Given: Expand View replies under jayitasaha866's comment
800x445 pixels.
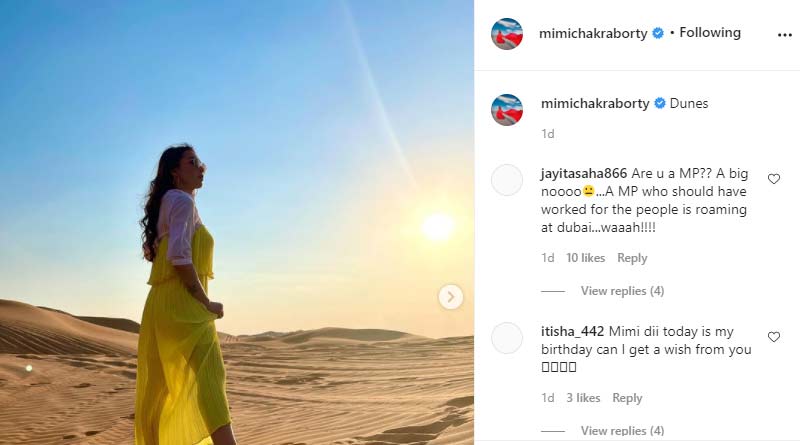Looking at the screenshot, I should tap(622, 291).
